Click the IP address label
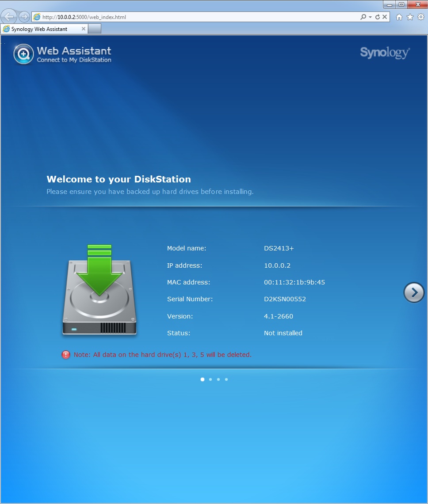This screenshot has width=428, height=504. click(x=185, y=265)
